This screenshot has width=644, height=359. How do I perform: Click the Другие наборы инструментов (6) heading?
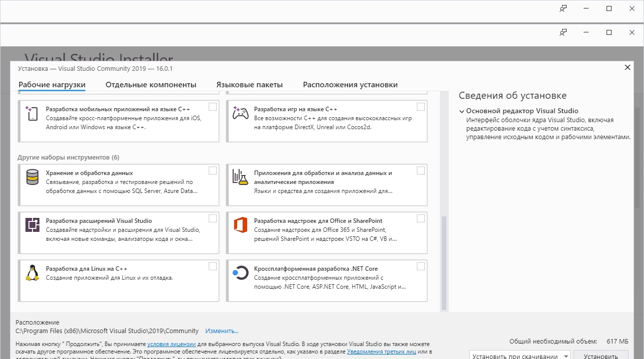coord(68,158)
